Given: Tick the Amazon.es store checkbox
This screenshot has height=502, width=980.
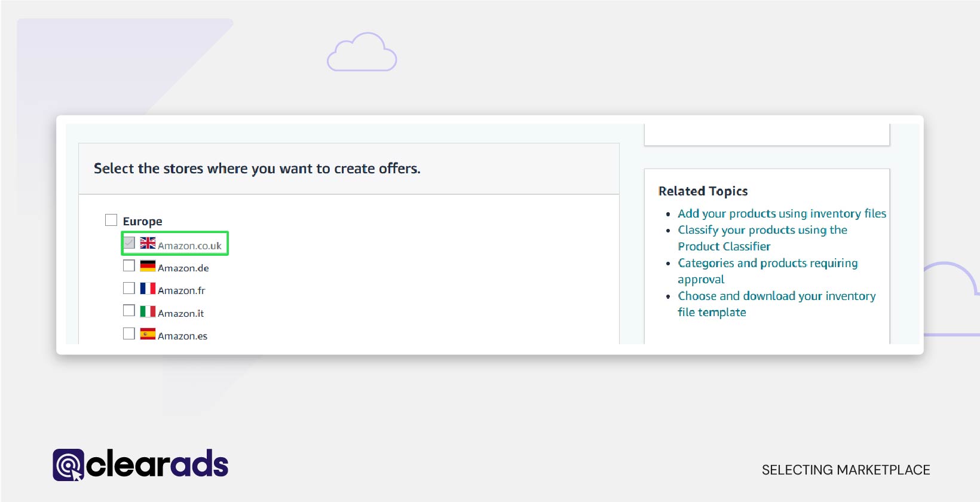Looking at the screenshot, I should pos(129,333).
